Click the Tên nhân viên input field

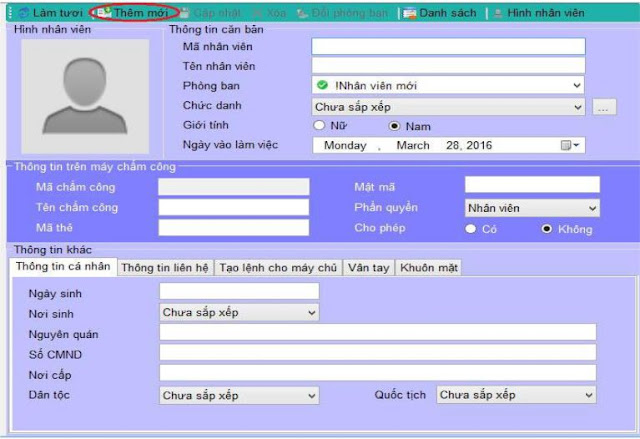(x=448, y=66)
